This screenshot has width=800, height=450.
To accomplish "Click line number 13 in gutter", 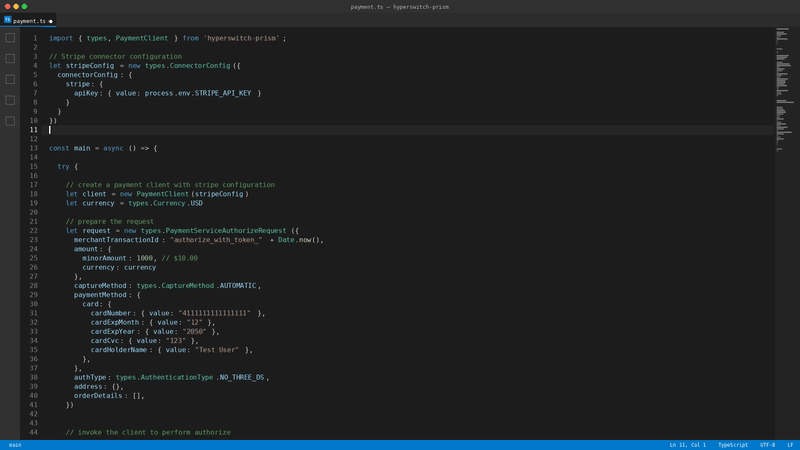I will pyautogui.click(x=34, y=148).
